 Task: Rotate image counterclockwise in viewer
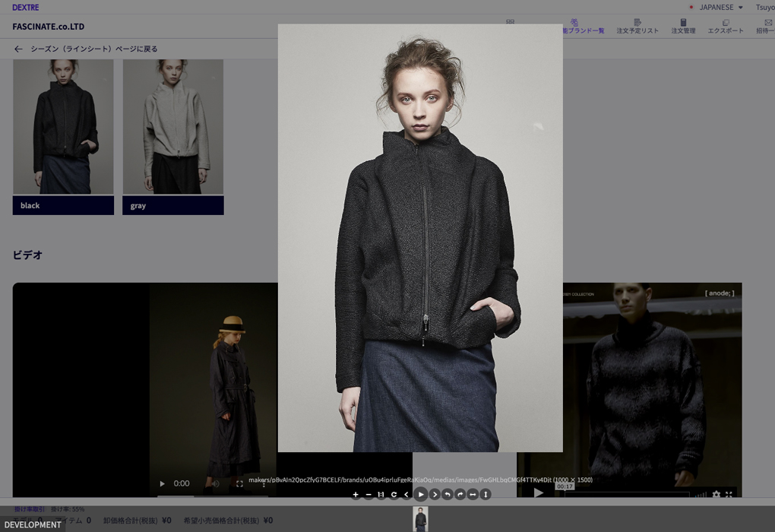click(x=448, y=495)
